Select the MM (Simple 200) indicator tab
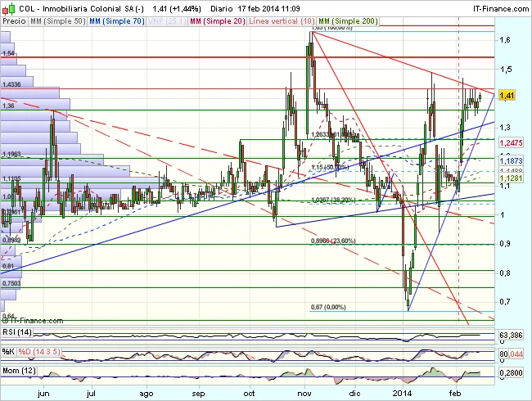The image size is (532, 401). click(x=349, y=20)
